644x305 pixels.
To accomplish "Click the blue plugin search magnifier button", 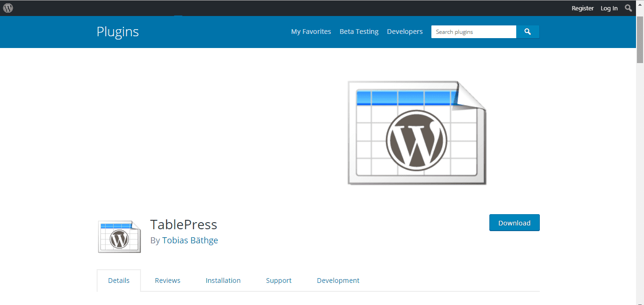I will click(x=528, y=32).
